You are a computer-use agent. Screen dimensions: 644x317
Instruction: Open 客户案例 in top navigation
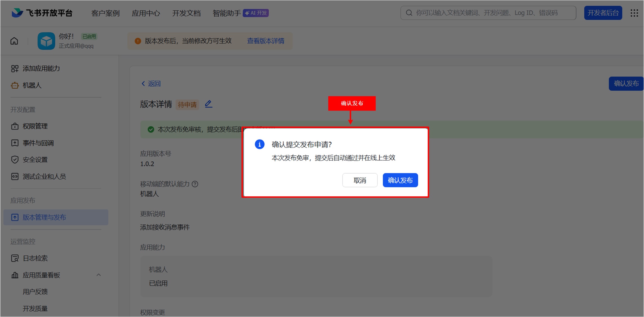[105, 13]
